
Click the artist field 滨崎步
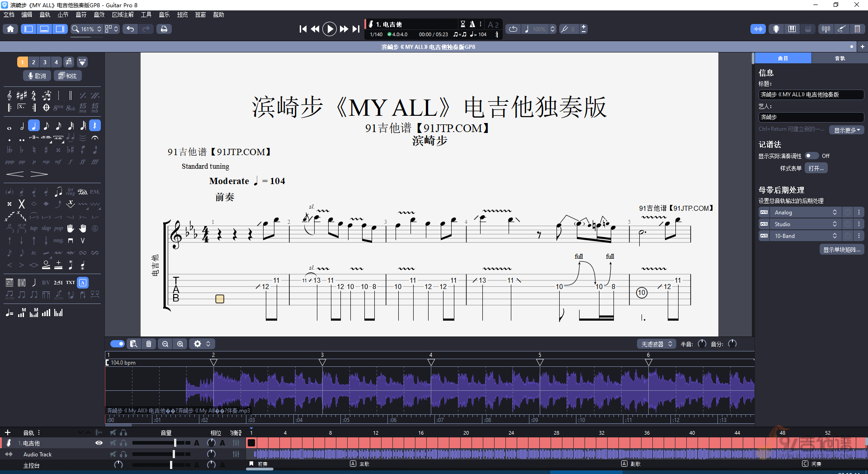(811, 117)
